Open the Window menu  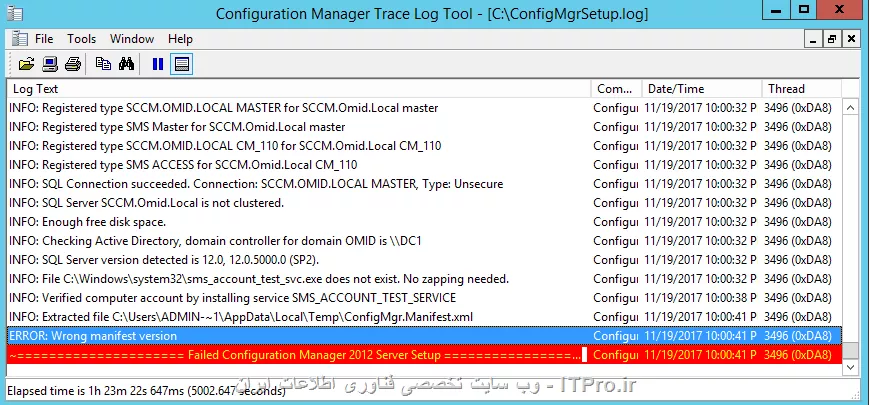coord(132,39)
